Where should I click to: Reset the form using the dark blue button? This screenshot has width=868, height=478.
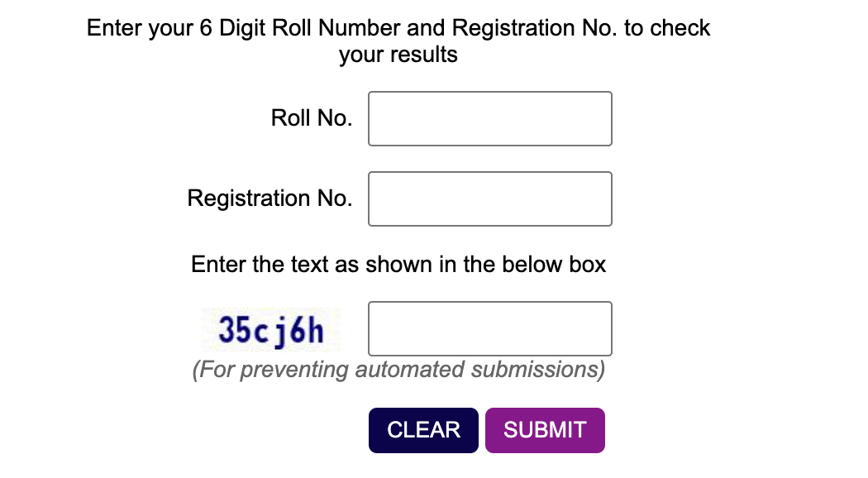click(x=423, y=430)
